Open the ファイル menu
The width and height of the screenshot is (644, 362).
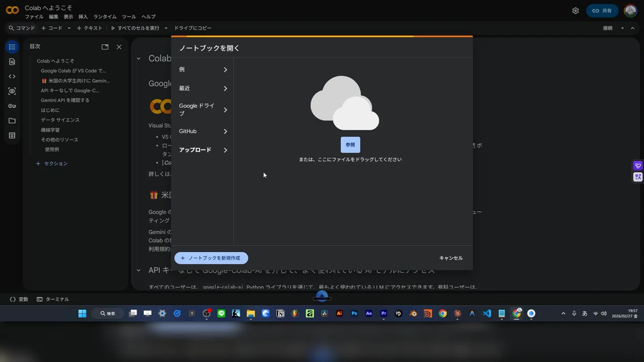(34, 17)
